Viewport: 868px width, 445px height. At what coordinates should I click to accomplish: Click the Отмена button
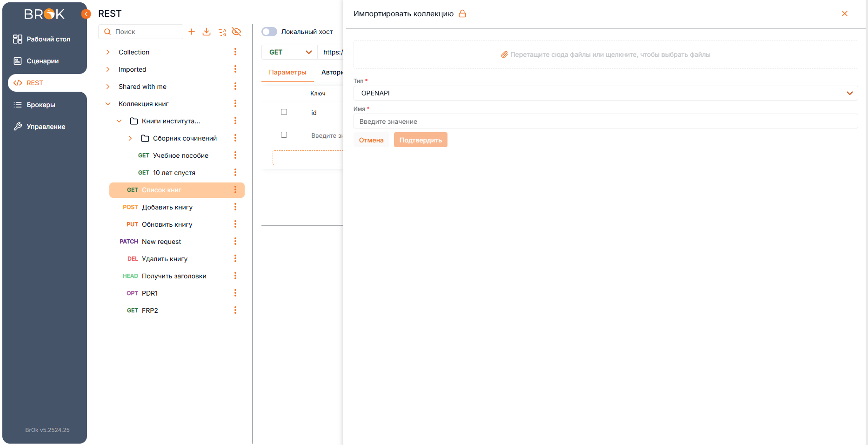[x=371, y=140]
